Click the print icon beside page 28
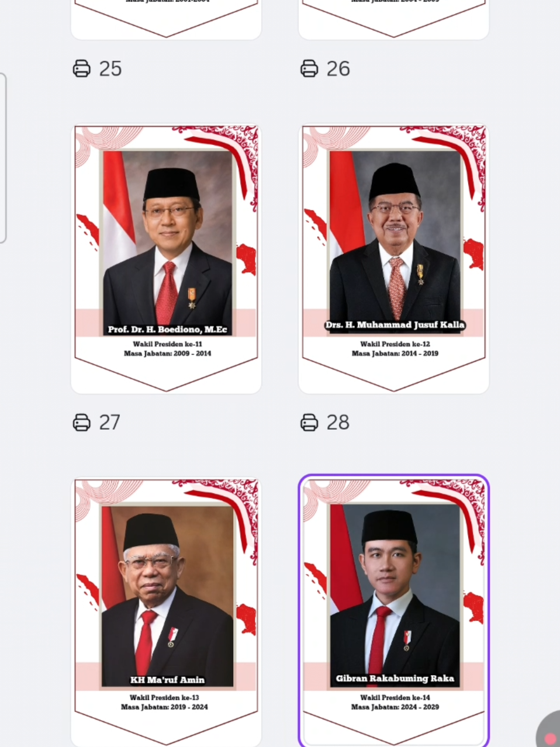This screenshot has height=747, width=560. [x=309, y=422]
